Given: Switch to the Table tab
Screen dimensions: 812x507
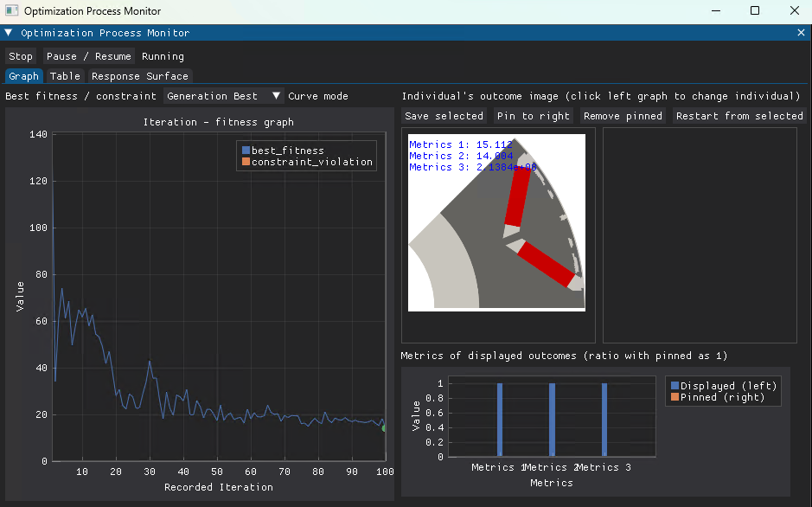Looking at the screenshot, I should (x=65, y=76).
